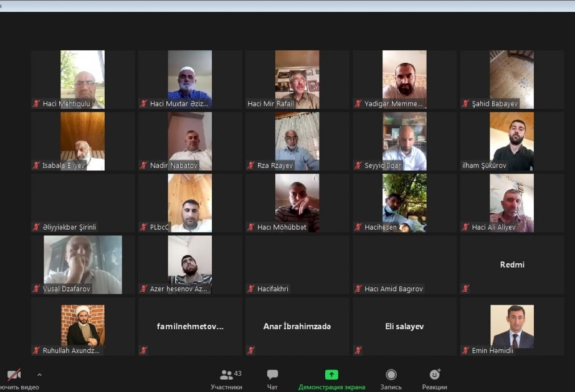Click muted mic icon beside Vusal Dzafarov
The image size is (575, 392).
(36, 289)
